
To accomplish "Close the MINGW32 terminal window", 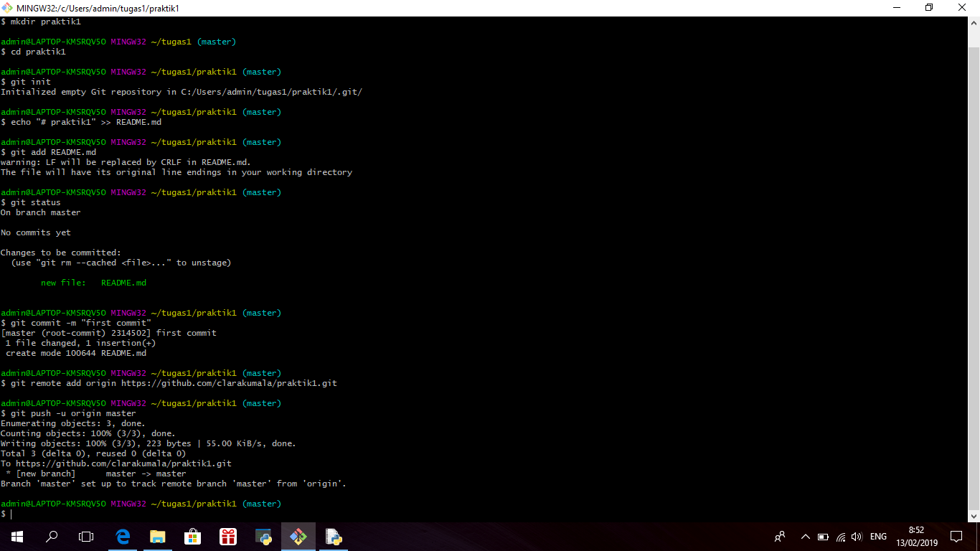I will pos(963,8).
